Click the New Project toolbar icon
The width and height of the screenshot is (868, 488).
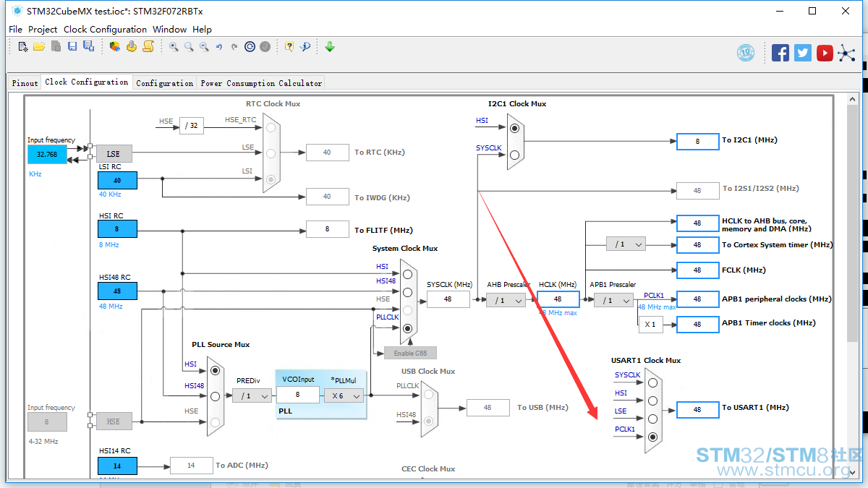(x=23, y=46)
